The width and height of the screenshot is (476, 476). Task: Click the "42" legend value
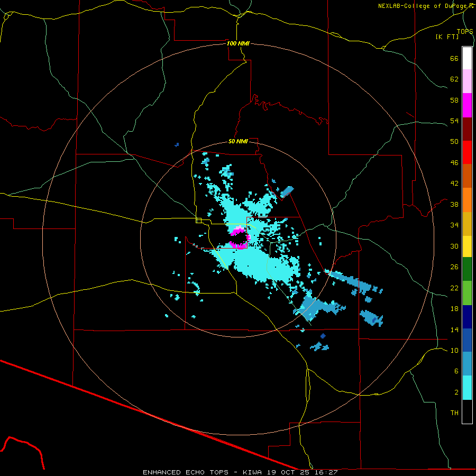pos(454,183)
